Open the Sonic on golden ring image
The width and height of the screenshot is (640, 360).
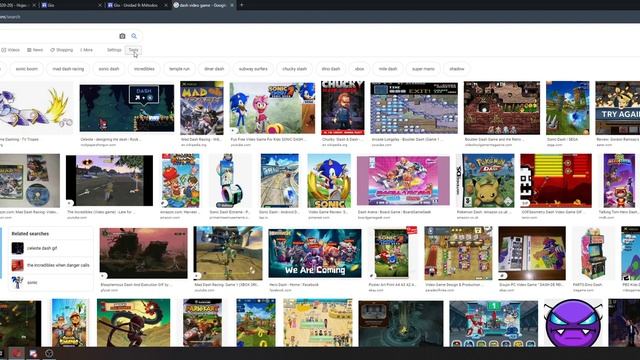click(x=329, y=180)
